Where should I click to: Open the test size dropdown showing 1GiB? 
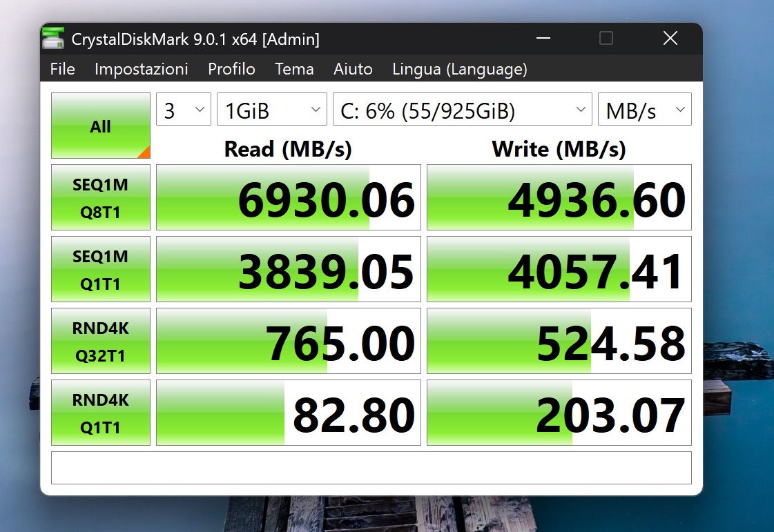(272, 109)
